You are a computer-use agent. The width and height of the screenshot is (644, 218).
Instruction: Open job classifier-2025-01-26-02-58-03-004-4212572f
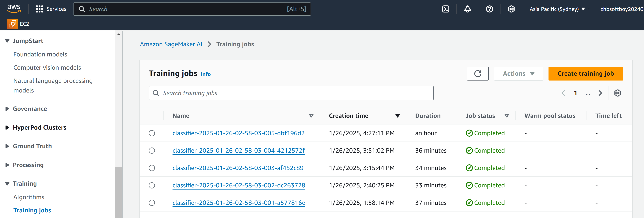[x=238, y=150]
